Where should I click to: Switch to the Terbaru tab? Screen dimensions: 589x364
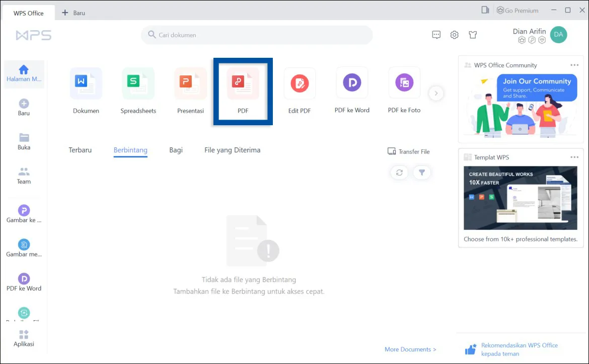[x=80, y=150]
